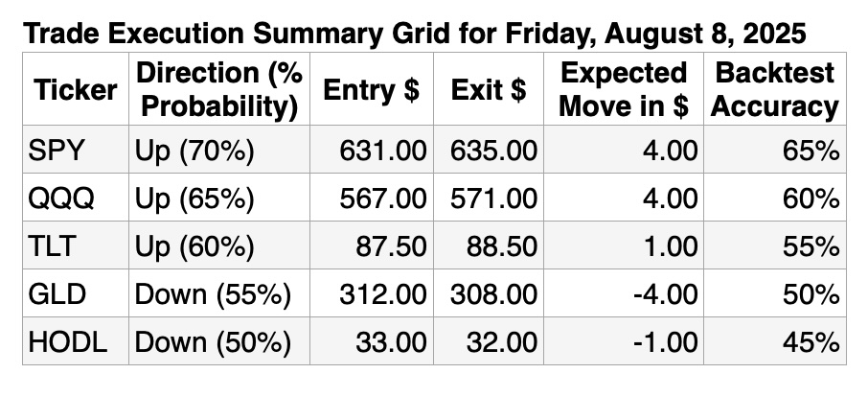Select the Expected Move in $ header

624,89
